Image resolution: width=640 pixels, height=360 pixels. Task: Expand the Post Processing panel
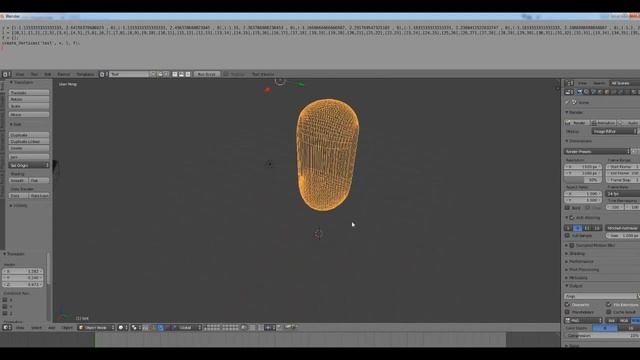pyautogui.click(x=582, y=269)
